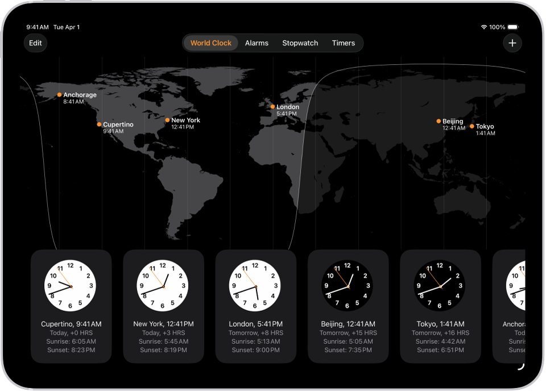Screen dimensions: 546x392
Task: Select the World Clock tab
Action: pyautogui.click(x=210, y=43)
